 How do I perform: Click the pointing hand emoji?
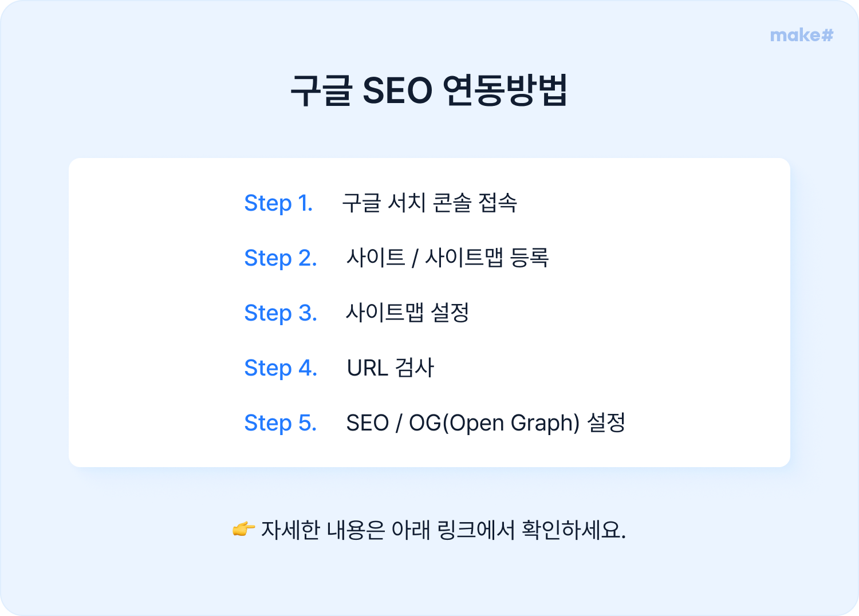(x=243, y=529)
